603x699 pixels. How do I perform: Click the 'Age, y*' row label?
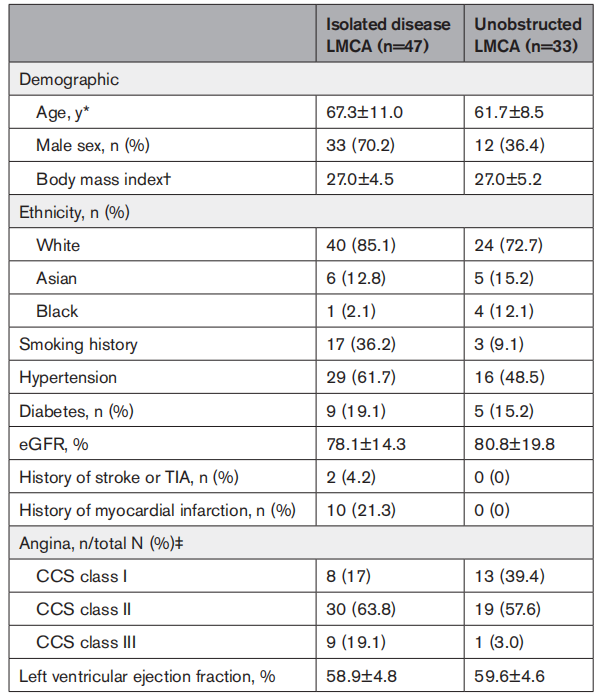click(x=64, y=112)
